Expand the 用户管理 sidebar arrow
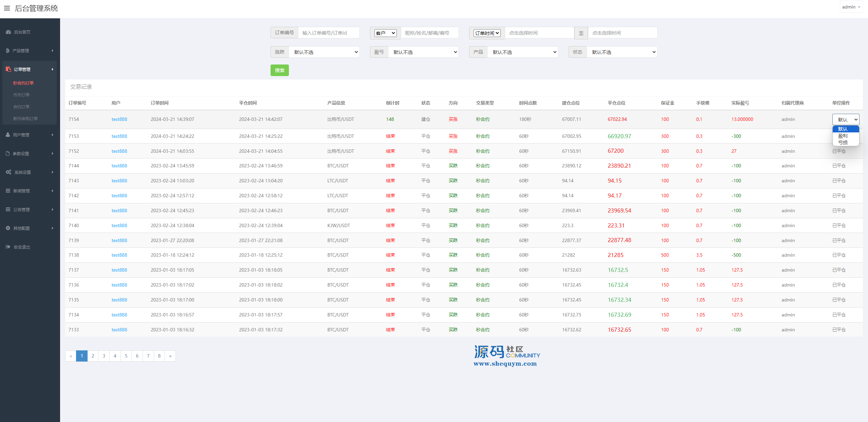The image size is (868, 422). [x=53, y=135]
